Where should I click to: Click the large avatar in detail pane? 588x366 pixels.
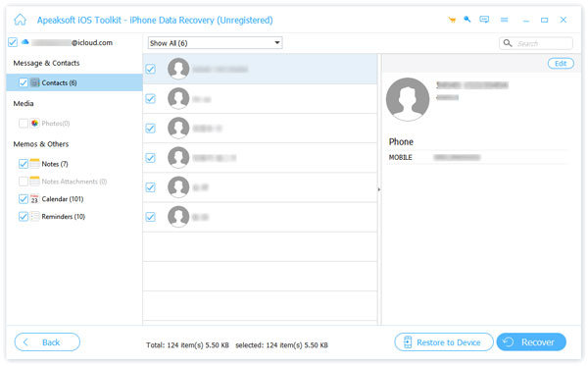click(408, 99)
